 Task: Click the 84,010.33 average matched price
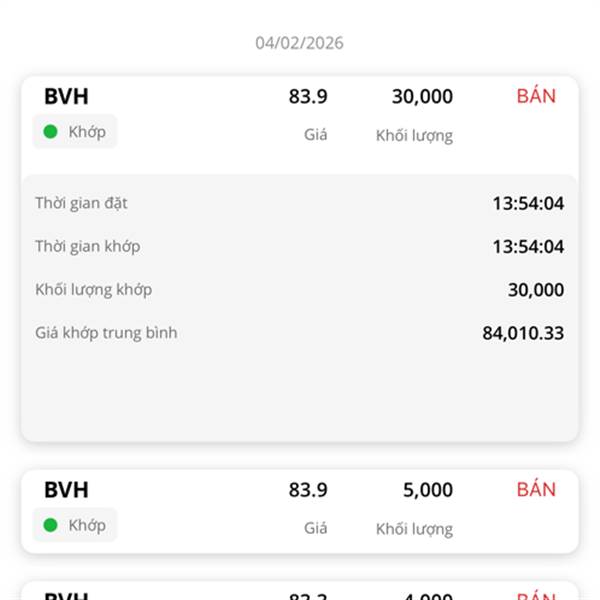point(523,333)
